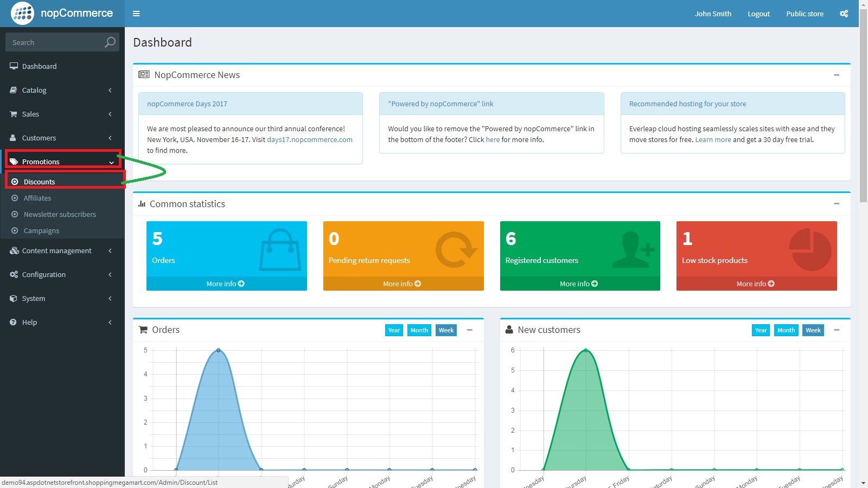Collapse the Common statistics panel
868x488 pixels.
pos(837,203)
